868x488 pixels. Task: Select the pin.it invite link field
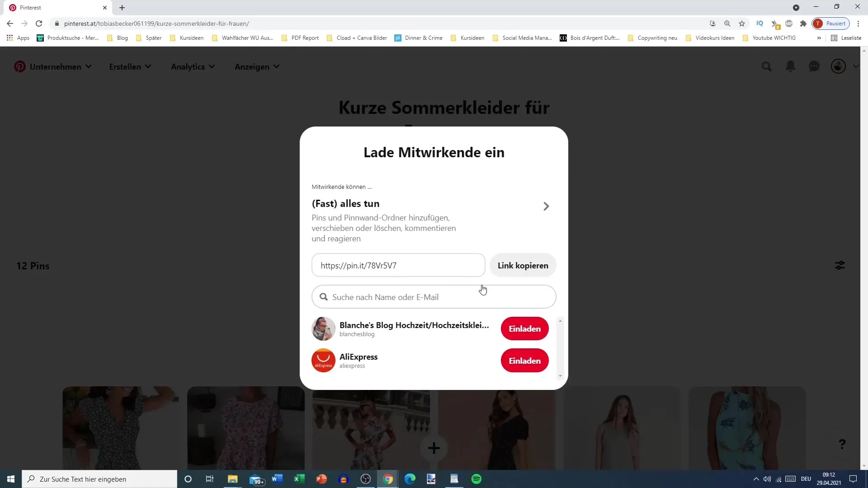coord(398,265)
